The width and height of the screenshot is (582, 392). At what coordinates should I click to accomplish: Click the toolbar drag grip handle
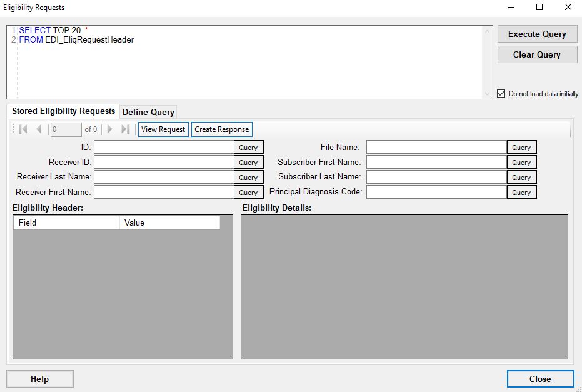tap(13, 129)
